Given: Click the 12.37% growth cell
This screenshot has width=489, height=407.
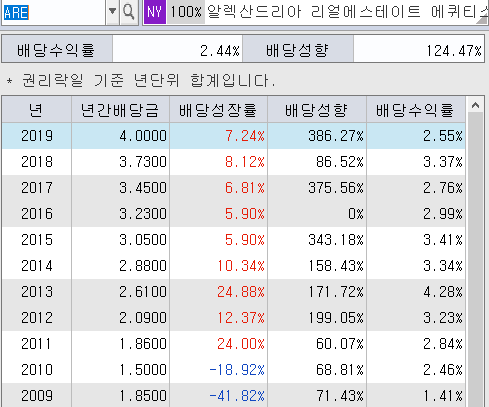Looking at the screenshot, I should [x=218, y=318].
